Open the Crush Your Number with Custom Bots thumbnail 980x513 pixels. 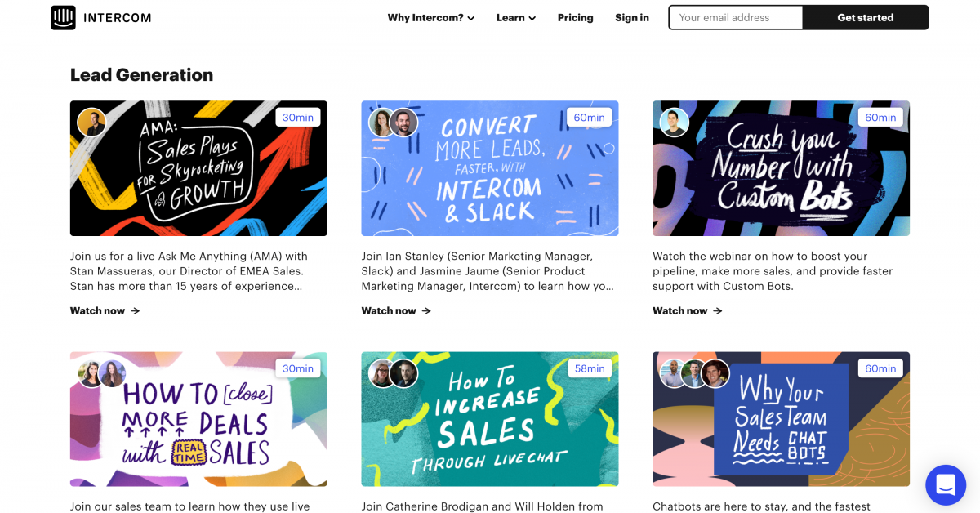pyautogui.click(x=781, y=168)
